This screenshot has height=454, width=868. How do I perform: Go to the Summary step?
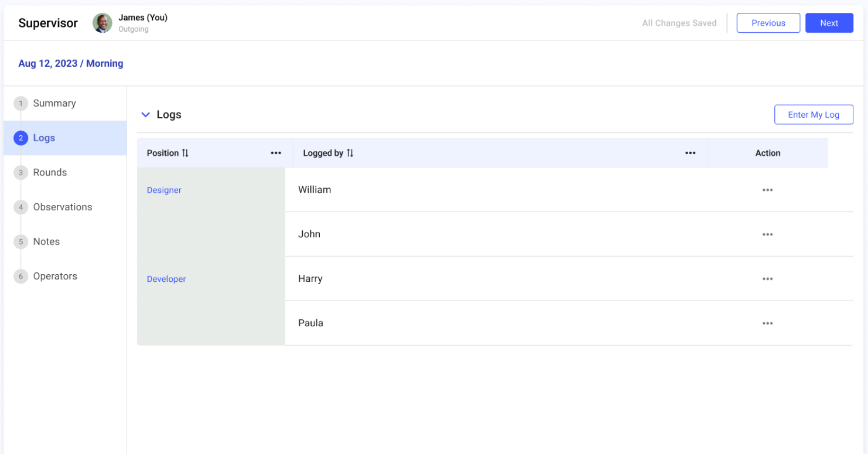click(54, 103)
